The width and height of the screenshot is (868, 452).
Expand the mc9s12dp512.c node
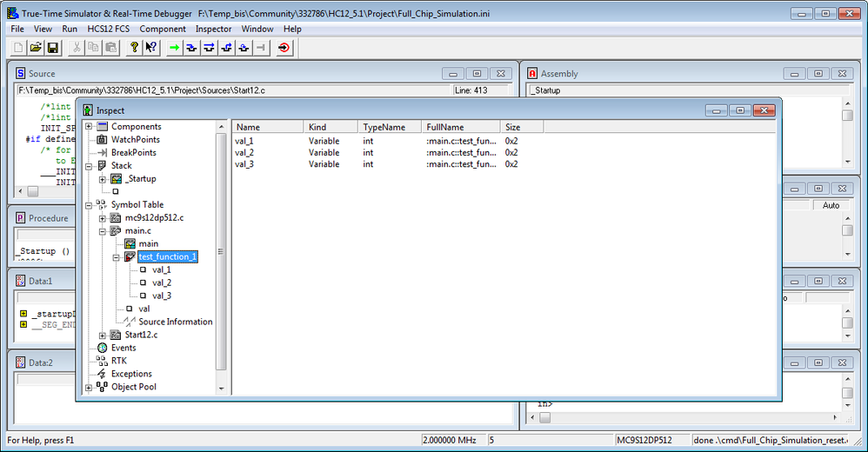tap(103, 218)
